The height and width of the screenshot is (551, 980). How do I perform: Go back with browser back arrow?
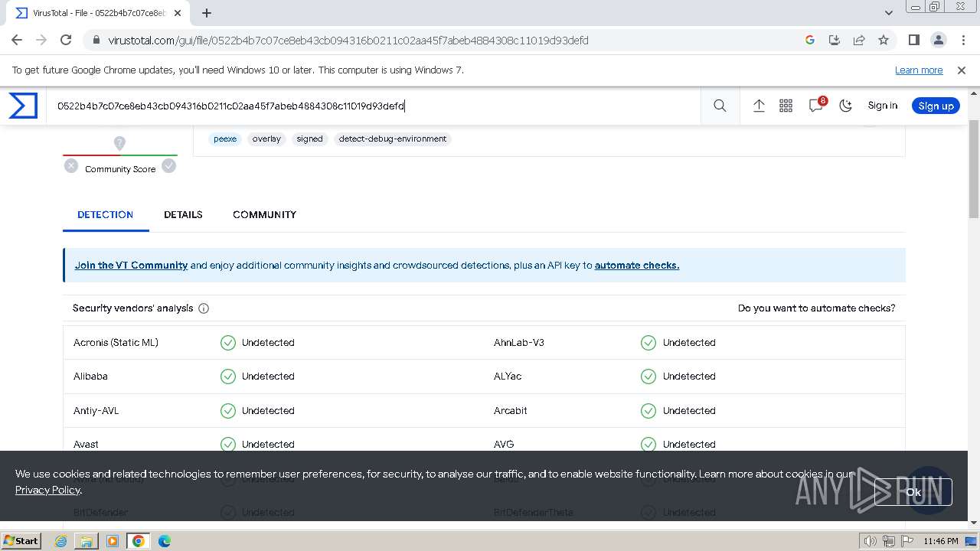(17, 40)
